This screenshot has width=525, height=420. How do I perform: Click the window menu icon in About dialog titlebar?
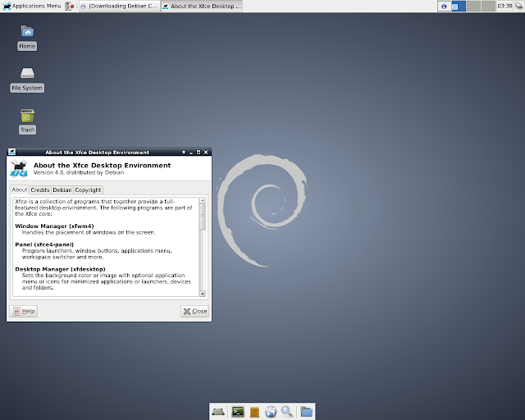pyautogui.click(x=12, y=152)
